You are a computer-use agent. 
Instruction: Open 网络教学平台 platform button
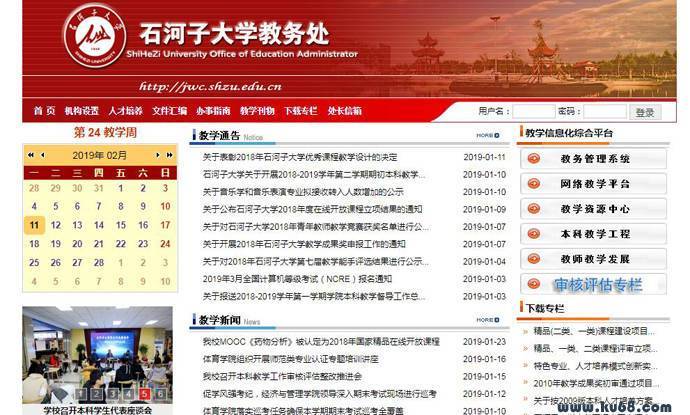(593, 184)
